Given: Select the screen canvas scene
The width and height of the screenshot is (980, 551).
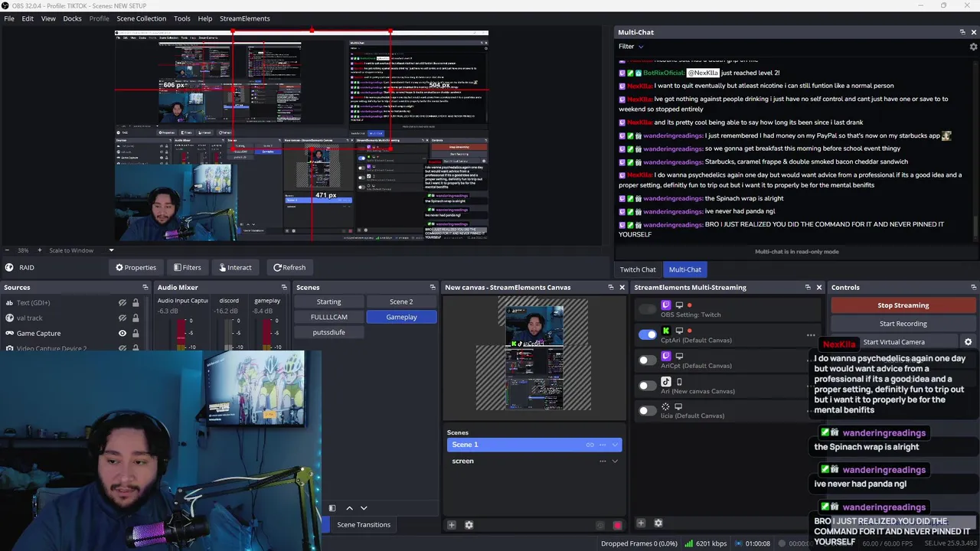Looking at the screenshot, I should 534,461.
